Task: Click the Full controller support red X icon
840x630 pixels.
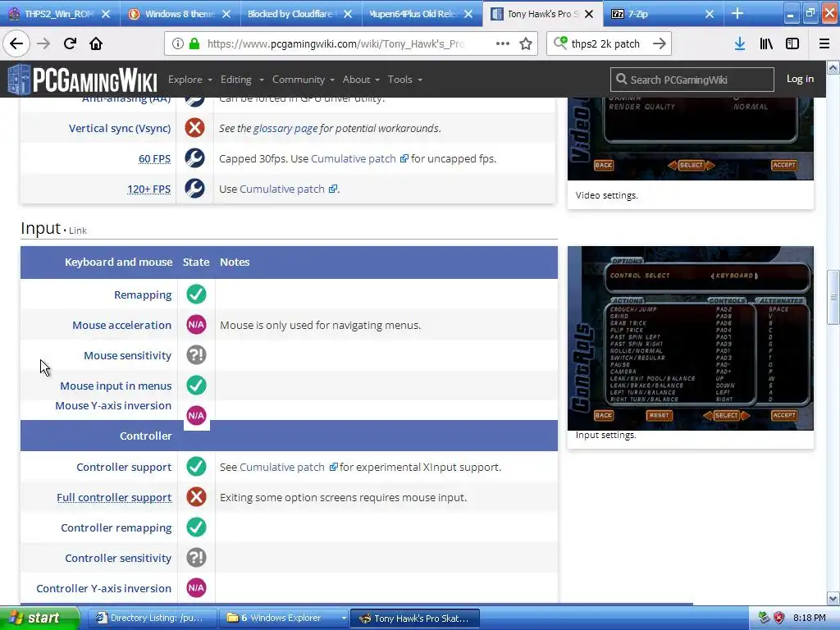Action: (196, 496)
